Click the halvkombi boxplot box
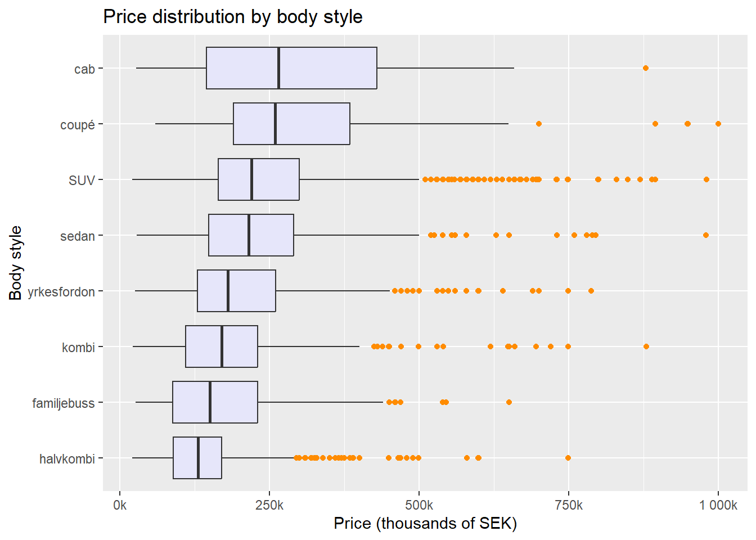This screenshot has width=756, height=540. [209, 458]
